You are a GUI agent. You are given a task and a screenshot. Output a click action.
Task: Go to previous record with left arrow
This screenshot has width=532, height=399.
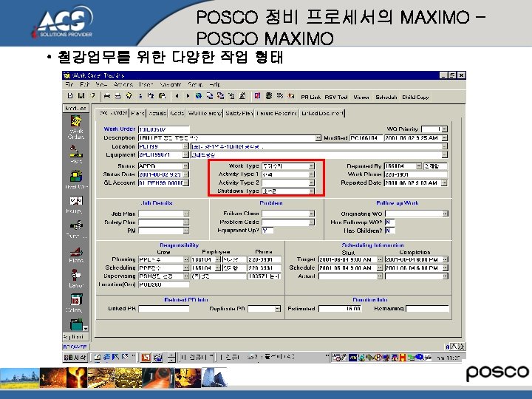pos(177,96)
